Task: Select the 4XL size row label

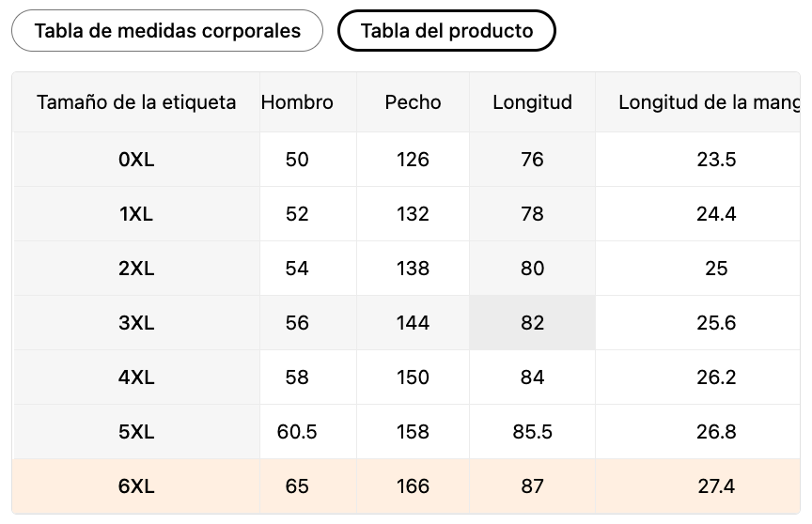Action: coord(136,378)
